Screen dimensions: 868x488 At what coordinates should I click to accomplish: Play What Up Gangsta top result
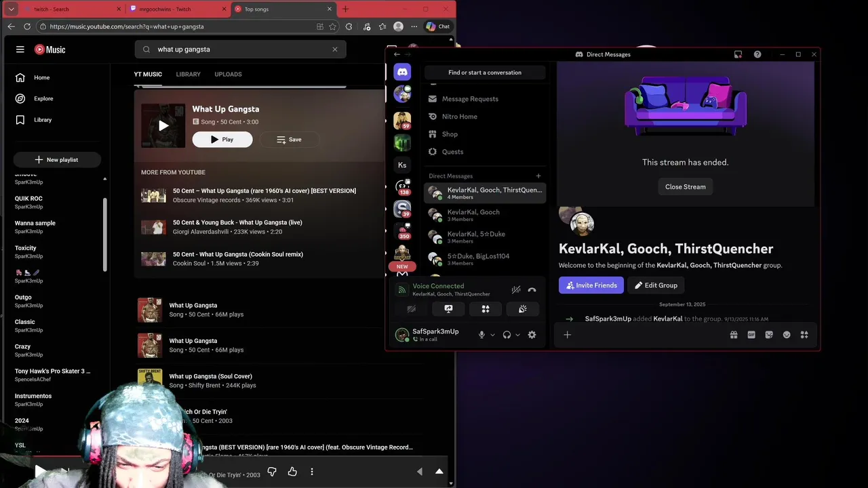coord(222,140)
